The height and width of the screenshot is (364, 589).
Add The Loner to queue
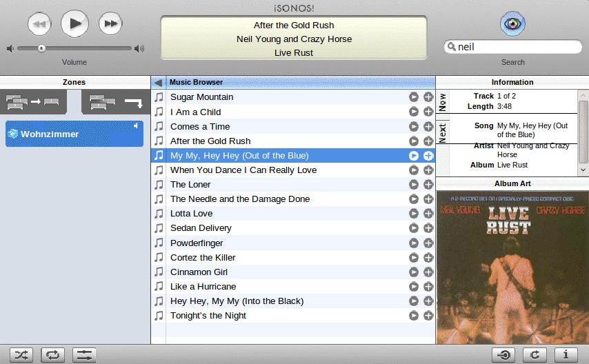428,185
